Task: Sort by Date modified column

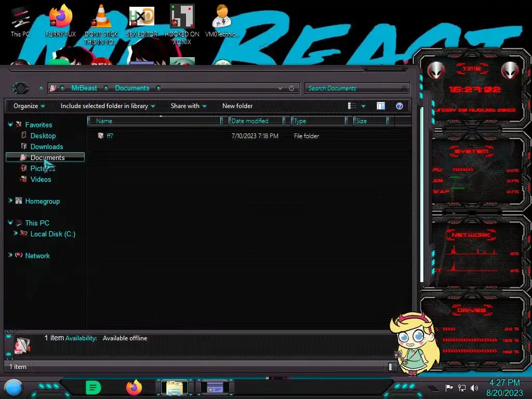Action: [256, 121]
